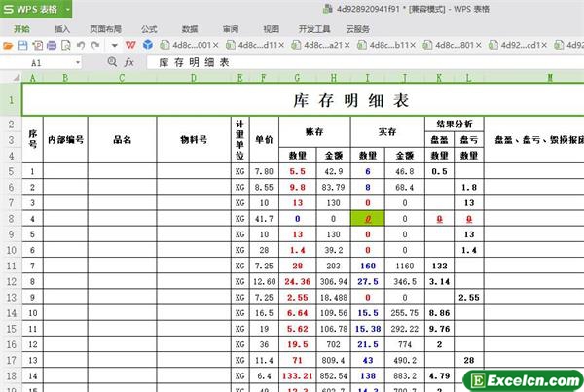Click the Redo arrow icon
This screenshot has width=584, height=392.
click(x=95, y=46)
